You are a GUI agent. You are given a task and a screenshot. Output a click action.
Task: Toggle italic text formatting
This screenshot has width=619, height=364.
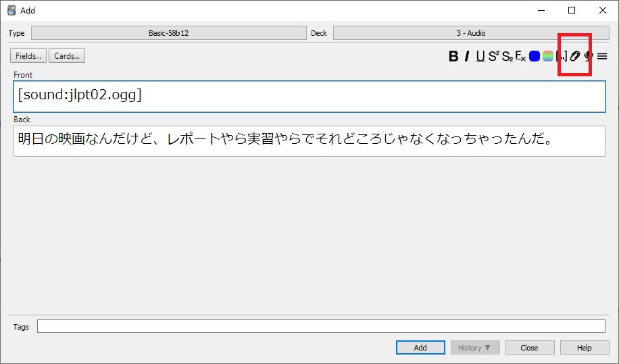pyautogui.click(x=466, y=57)
